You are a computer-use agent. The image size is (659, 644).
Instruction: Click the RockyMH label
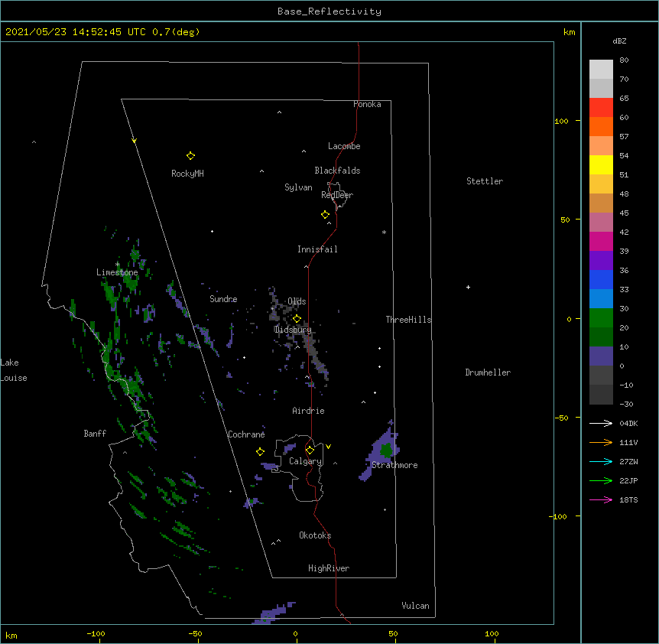187,174
